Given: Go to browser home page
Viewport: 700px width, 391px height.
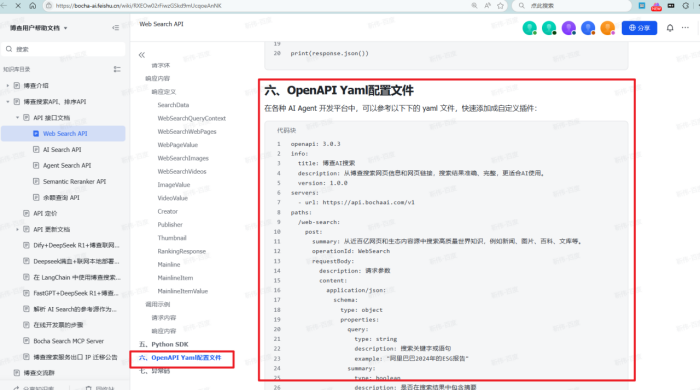Looking at the screenshot, I should click(33, 6).
